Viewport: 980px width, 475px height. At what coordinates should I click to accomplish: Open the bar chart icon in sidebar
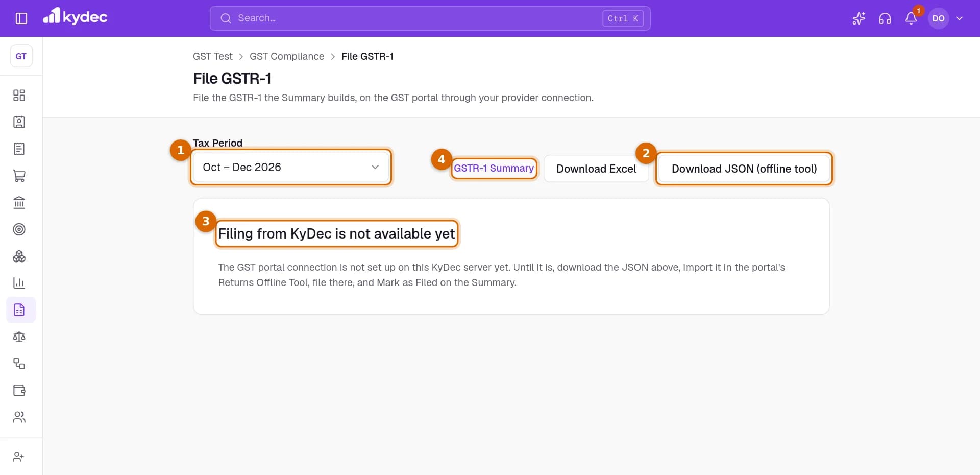pos(19,283)
